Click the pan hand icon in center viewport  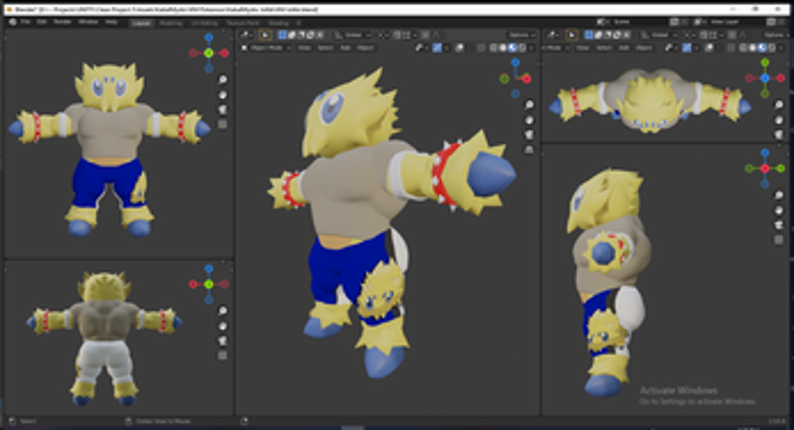coord(529,120)
